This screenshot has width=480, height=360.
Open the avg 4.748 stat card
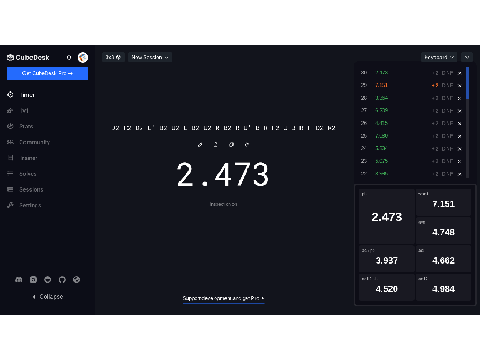tap(443, 230)
